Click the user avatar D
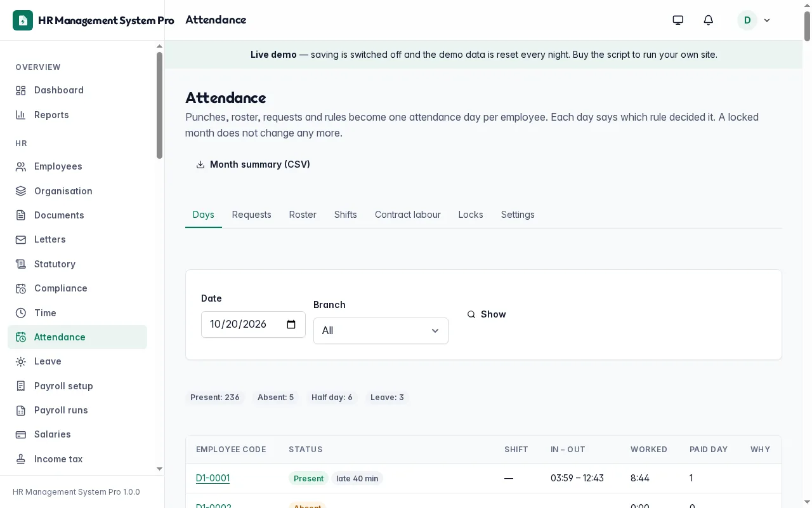812x508 pixels. 747,20
